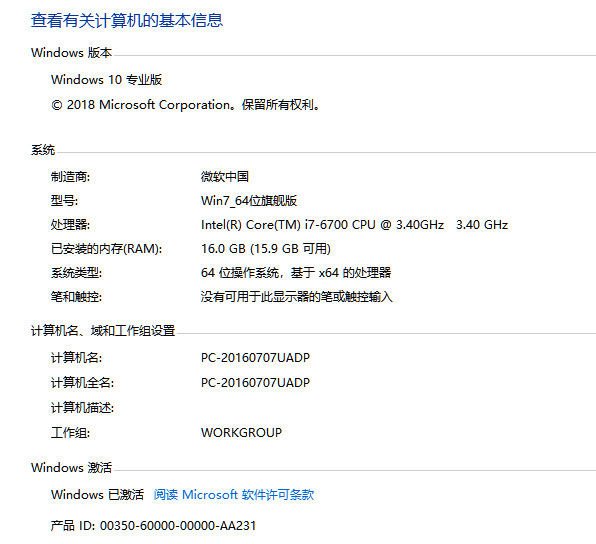Click the 系统类型 label
This screenshot has height=544, width=596.
[76, 273]
